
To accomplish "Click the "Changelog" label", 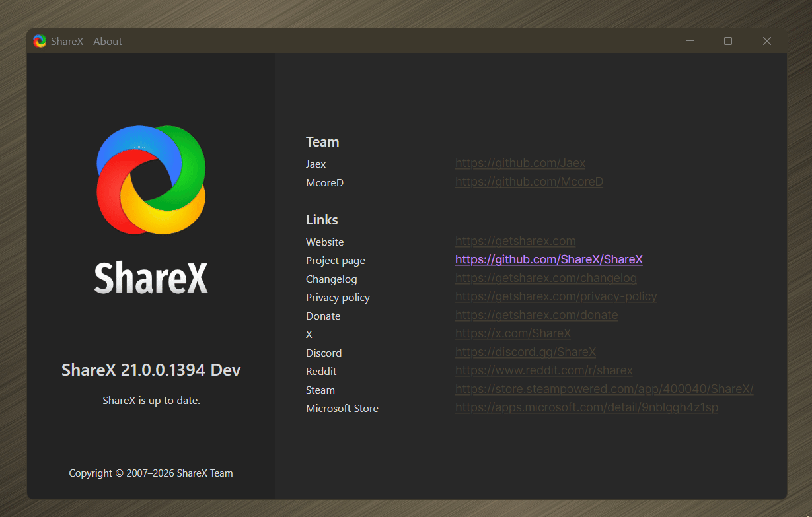I will [x=332, y=279].
